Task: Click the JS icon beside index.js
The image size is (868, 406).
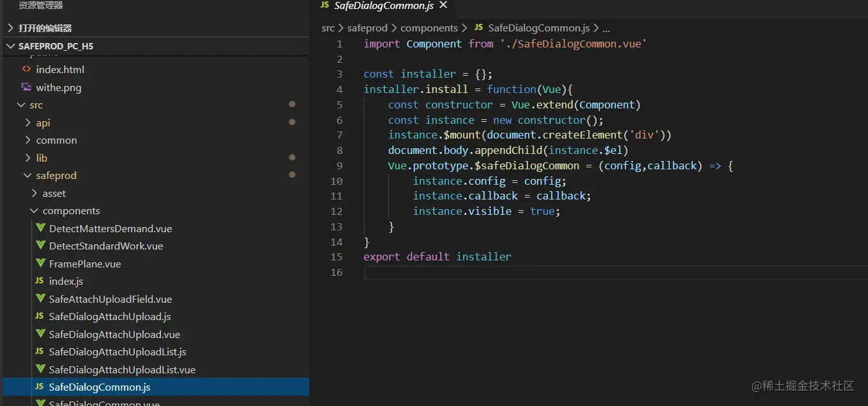Action: coord(40,281)
